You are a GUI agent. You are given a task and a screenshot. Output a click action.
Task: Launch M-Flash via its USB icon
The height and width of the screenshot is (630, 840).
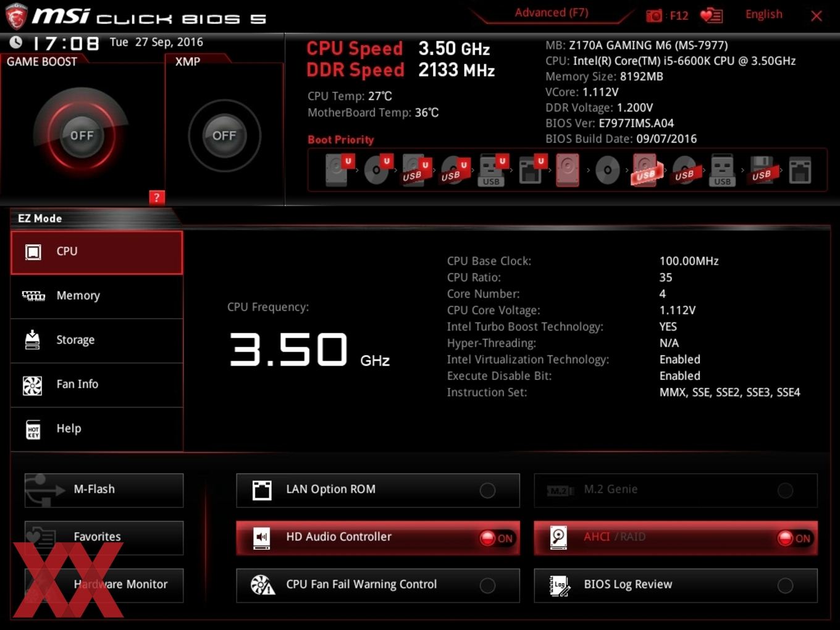point(44,490)
